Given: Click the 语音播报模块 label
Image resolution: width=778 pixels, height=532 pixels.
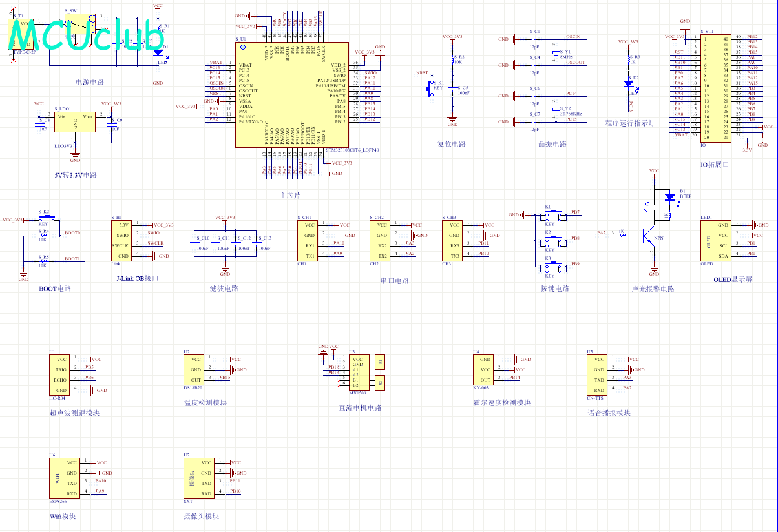Looking at the screenshot, I should 609,413.
